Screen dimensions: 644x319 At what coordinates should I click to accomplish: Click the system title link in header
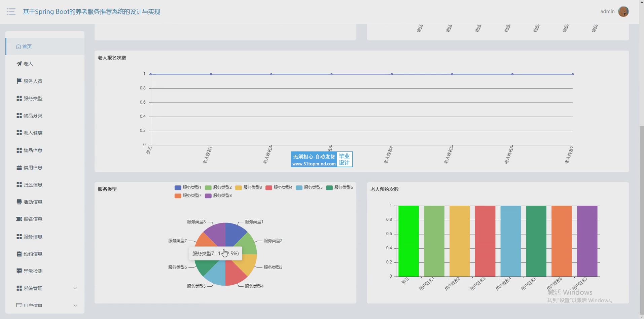click(92, 12)
